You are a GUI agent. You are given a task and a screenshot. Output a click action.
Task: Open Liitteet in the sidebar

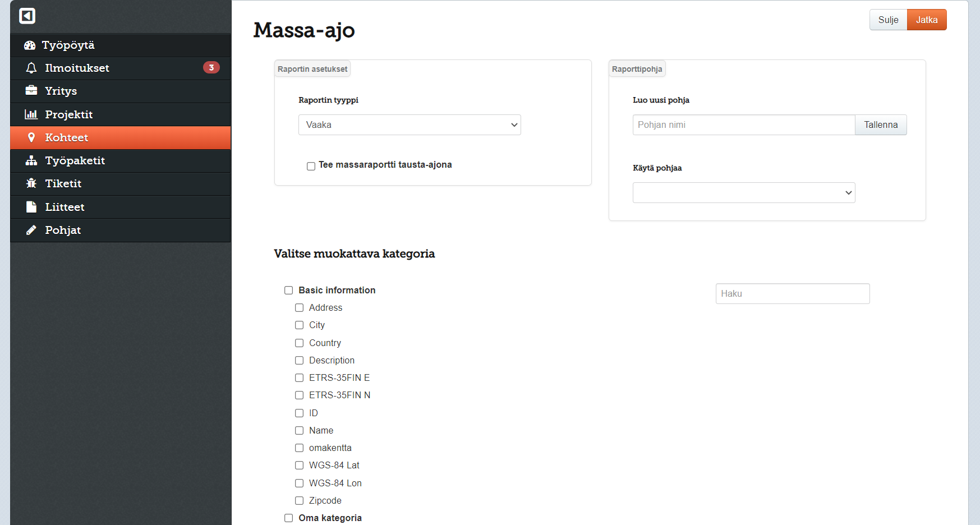point(65,207)
